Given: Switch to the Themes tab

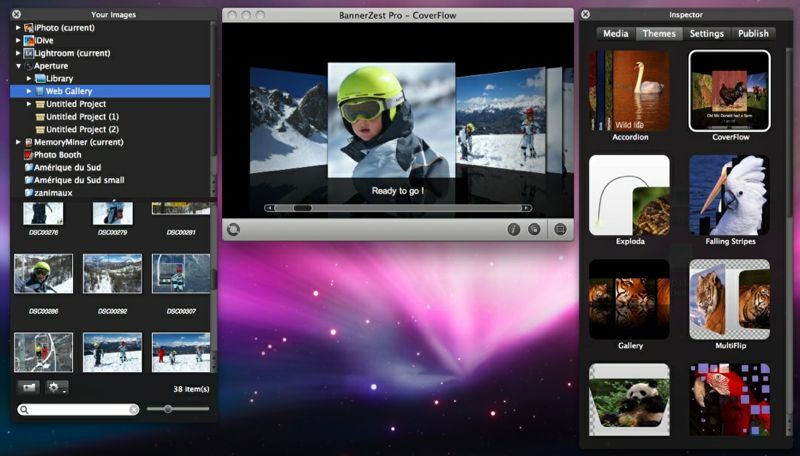Looking at the screenshot, I should click(659, 34).
